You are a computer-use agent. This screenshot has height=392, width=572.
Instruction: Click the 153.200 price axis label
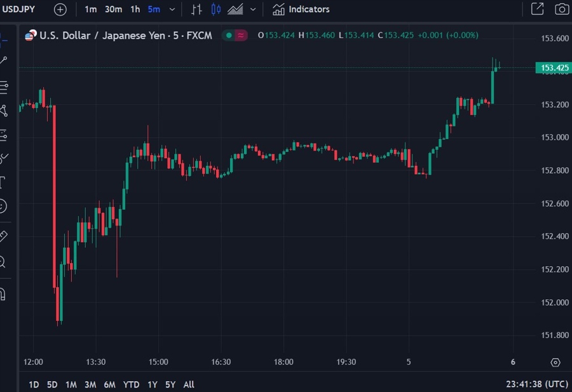coord(555,105)
